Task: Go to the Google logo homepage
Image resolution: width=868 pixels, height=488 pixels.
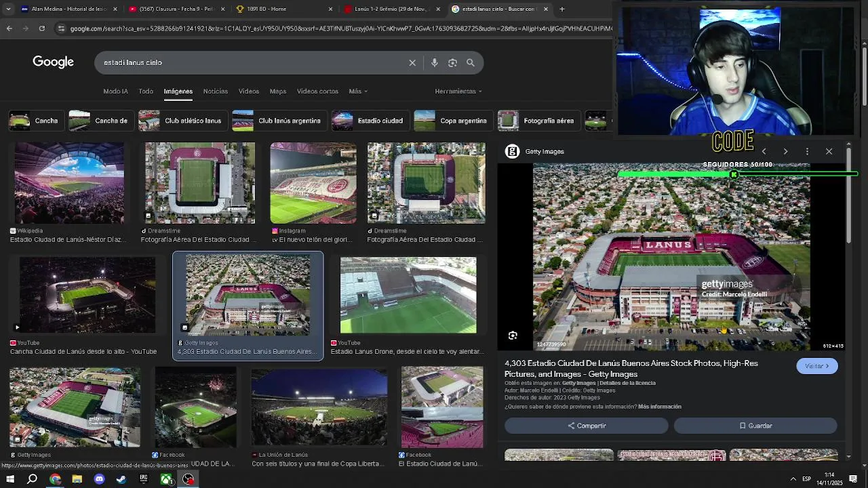Action: (53, 62)
